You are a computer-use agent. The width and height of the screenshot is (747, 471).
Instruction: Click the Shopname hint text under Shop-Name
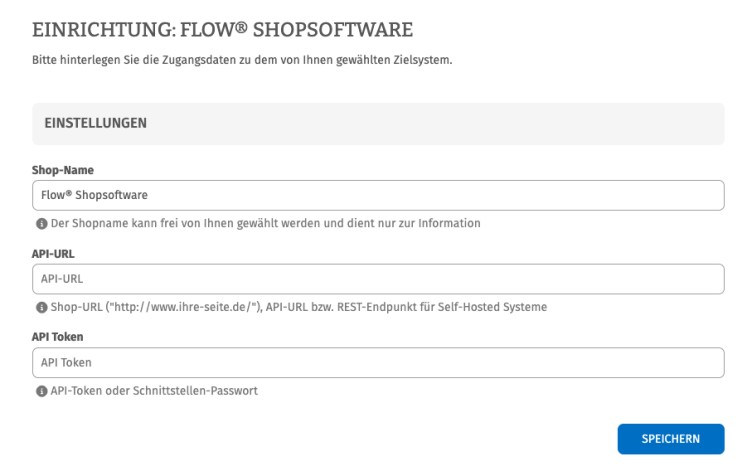coord(264,223)
